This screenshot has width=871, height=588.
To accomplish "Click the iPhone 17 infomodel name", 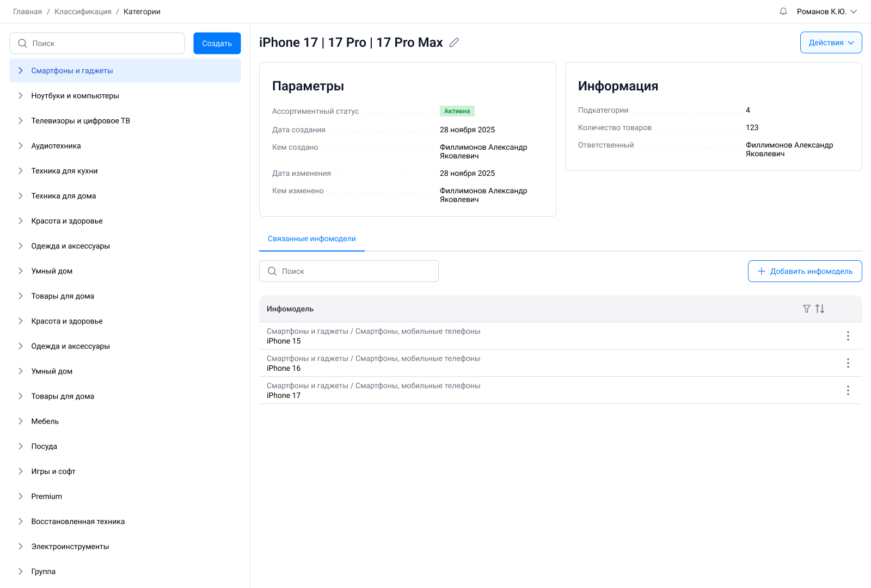I will pyautogui.click(x=284, y=396).
